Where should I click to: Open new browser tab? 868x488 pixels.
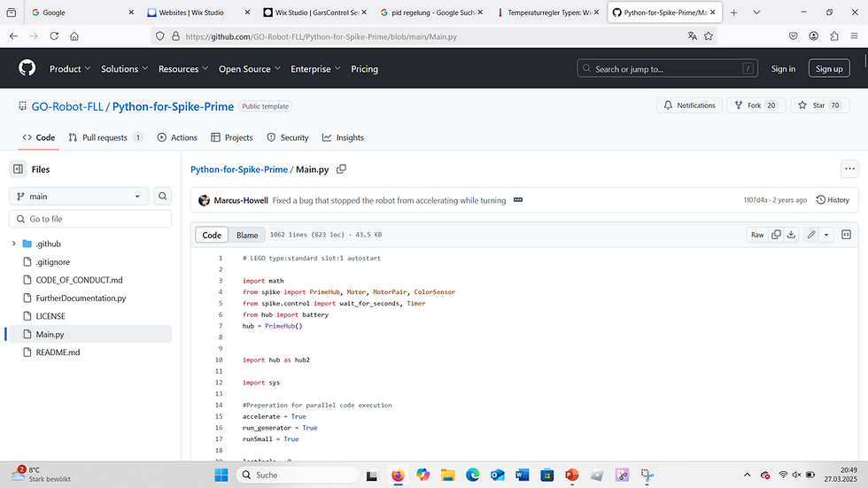click(734, 12)
